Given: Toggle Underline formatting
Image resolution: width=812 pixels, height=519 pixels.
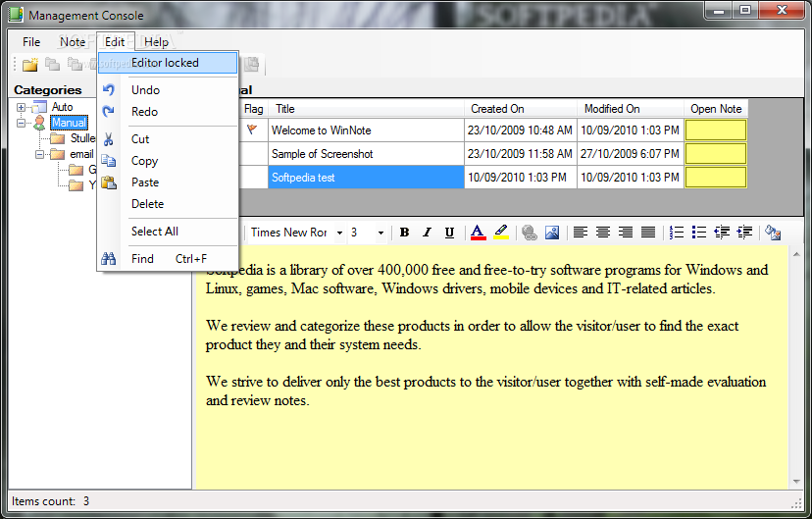Looking at the screenshot, I should [449, 233].
